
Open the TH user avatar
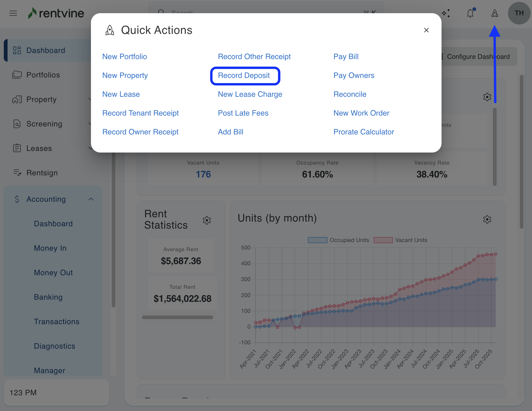coord(519,13)
